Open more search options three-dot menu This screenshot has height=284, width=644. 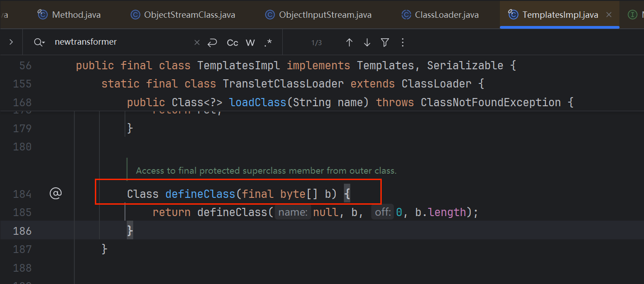(x=402, y=42)
